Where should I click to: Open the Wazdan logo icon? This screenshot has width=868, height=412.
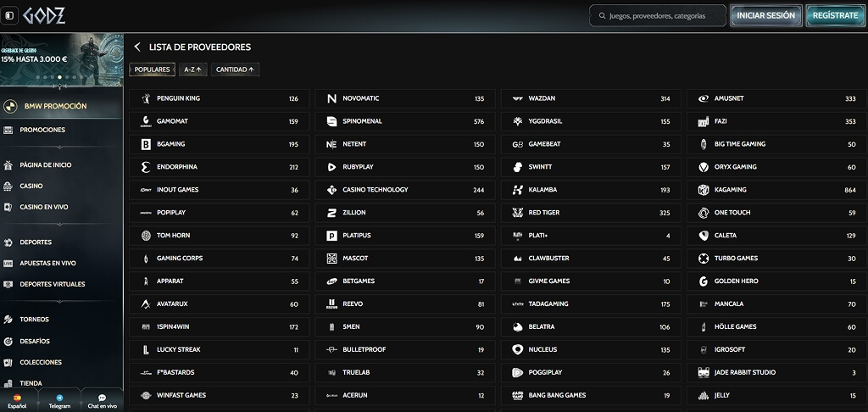(518, 98)
